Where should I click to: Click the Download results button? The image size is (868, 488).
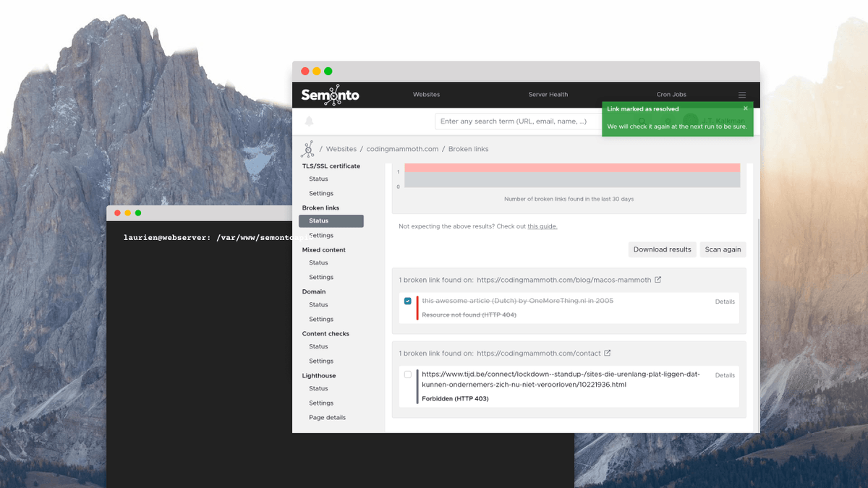663,249
